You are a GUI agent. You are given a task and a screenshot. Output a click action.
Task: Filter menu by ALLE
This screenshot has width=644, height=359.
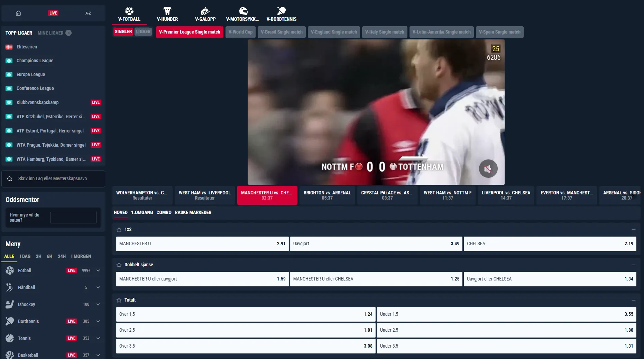[x=9, y=257]
